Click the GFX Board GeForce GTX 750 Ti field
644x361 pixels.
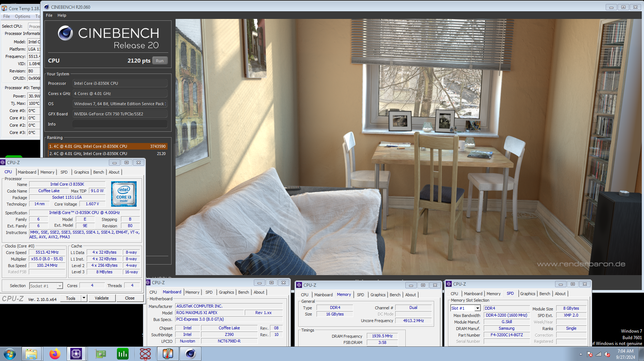120,114
